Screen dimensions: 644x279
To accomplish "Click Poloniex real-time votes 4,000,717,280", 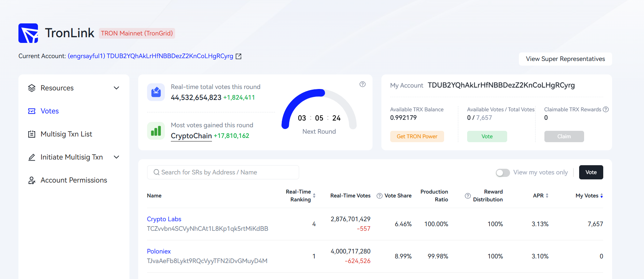I will (x=351, y=251).
